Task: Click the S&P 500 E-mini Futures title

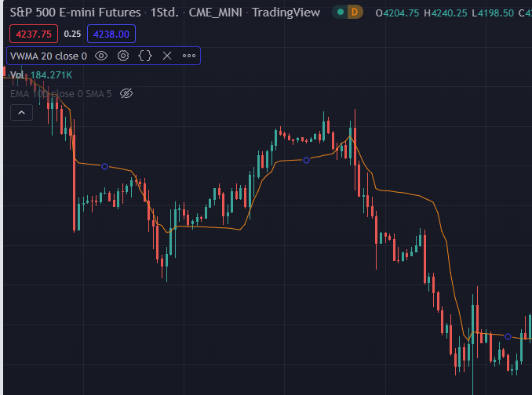Action: click(75, 13)
